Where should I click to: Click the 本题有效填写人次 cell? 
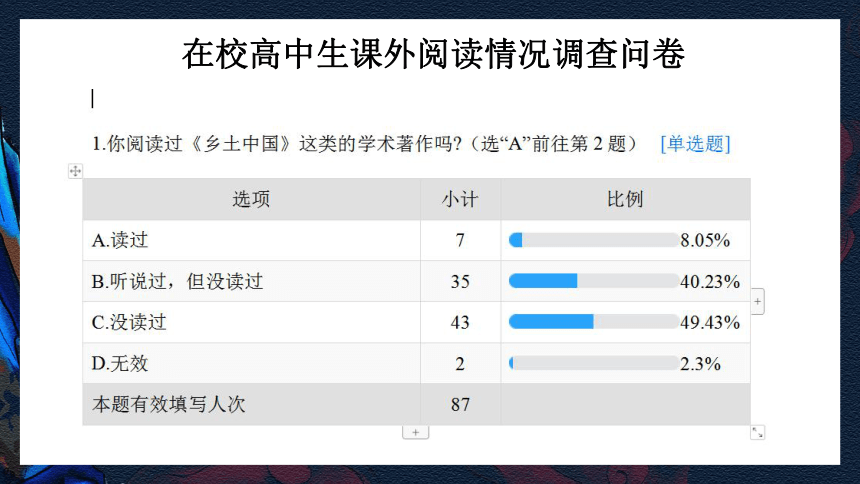pyautogui.click(x=252, y=404)
